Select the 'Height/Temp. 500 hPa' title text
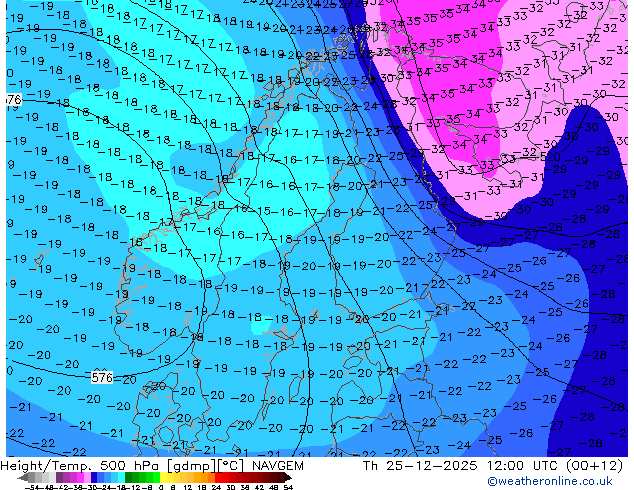 pos(81,466)
